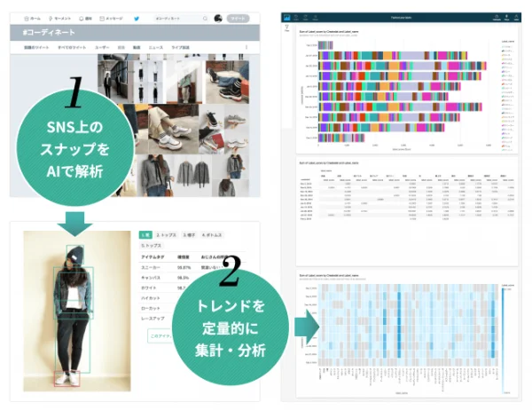Click the pivot table visual title
532x410 pixels.
click(329, 163)
